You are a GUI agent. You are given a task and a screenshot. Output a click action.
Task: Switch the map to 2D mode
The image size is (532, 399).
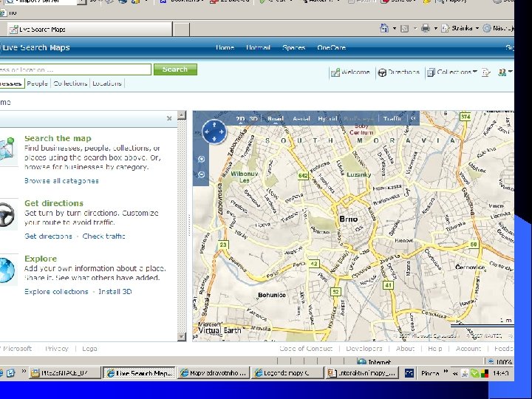(x=240, y=119)
